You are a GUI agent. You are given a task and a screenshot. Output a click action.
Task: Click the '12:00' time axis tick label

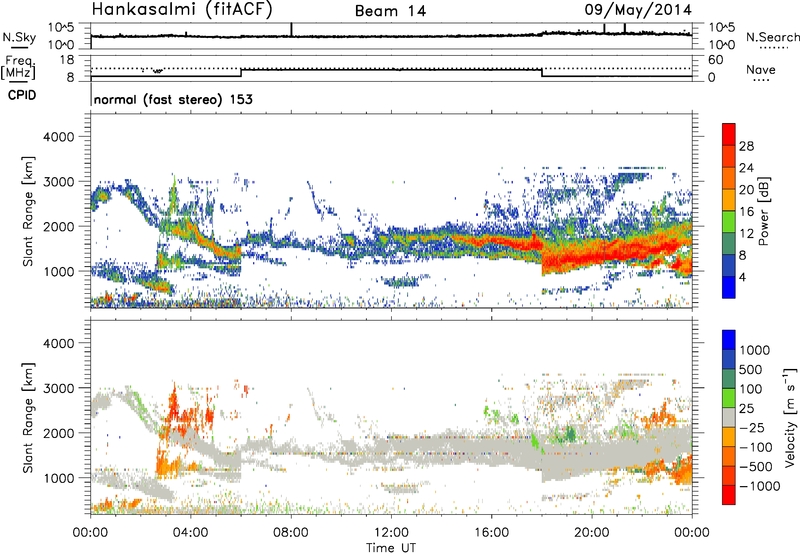(391, 533)
